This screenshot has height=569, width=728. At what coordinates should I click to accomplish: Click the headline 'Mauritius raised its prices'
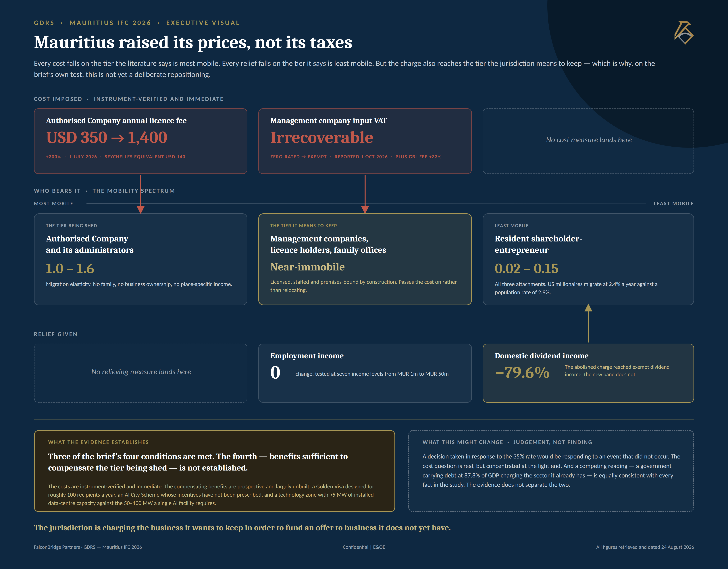193,42
